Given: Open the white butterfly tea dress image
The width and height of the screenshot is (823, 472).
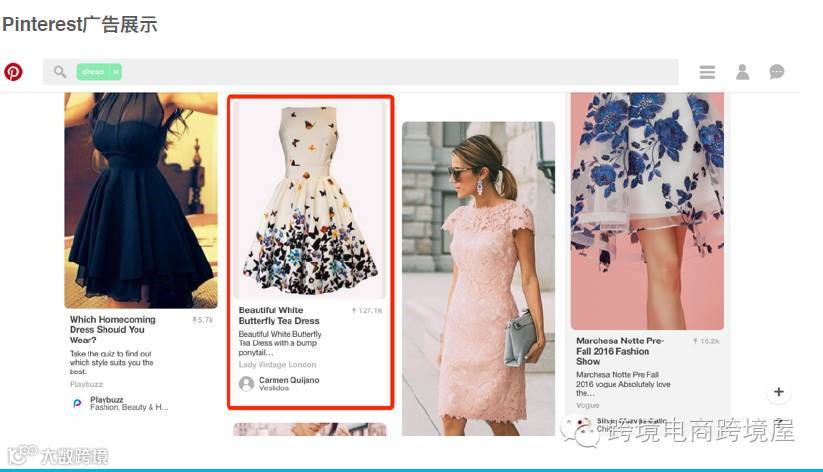Looking at the screenshot, I should pyautogui.click(x=310, y=200).
